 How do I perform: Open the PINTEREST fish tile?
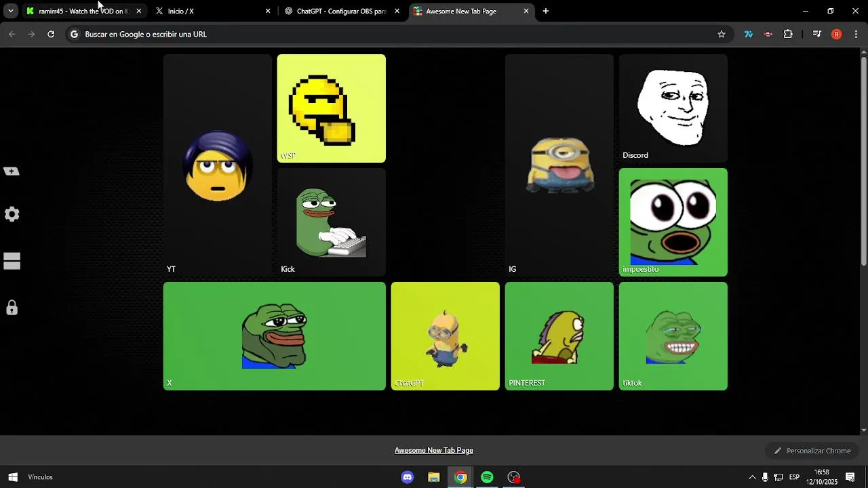point(559,336)
